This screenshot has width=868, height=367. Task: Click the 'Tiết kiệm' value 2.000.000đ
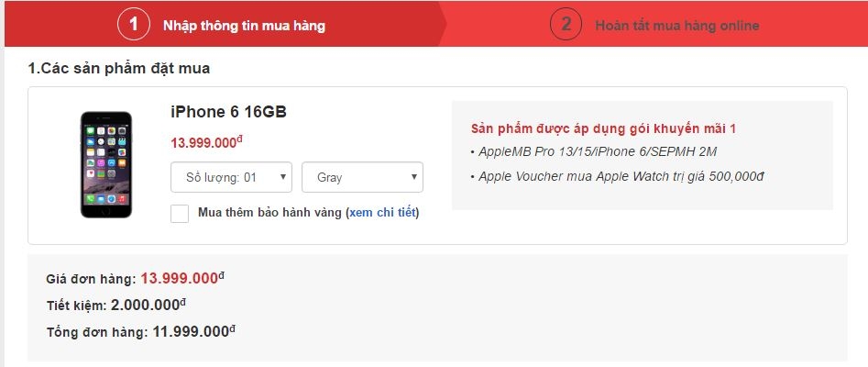148,305
